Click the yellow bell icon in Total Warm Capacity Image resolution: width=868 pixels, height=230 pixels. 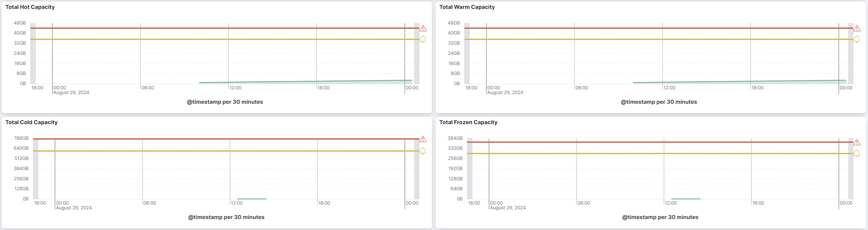pyautogui.click(x=857, y=39)
